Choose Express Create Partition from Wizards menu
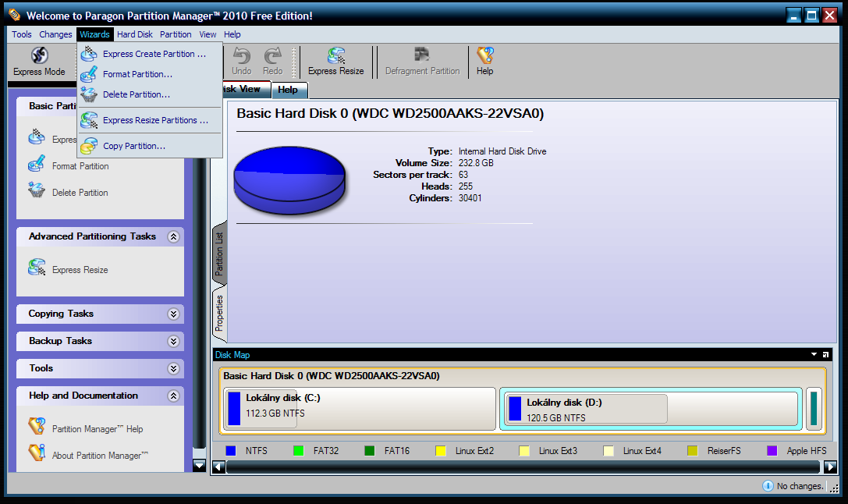 pyautogui.click(x=154, y=55)
